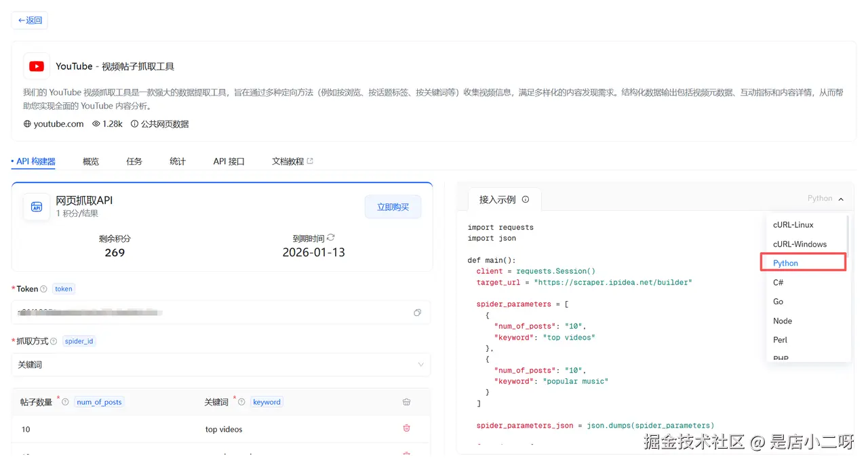Screen dimensions: 868x465
Task: Open the youtube.com link
Action: 58,124
